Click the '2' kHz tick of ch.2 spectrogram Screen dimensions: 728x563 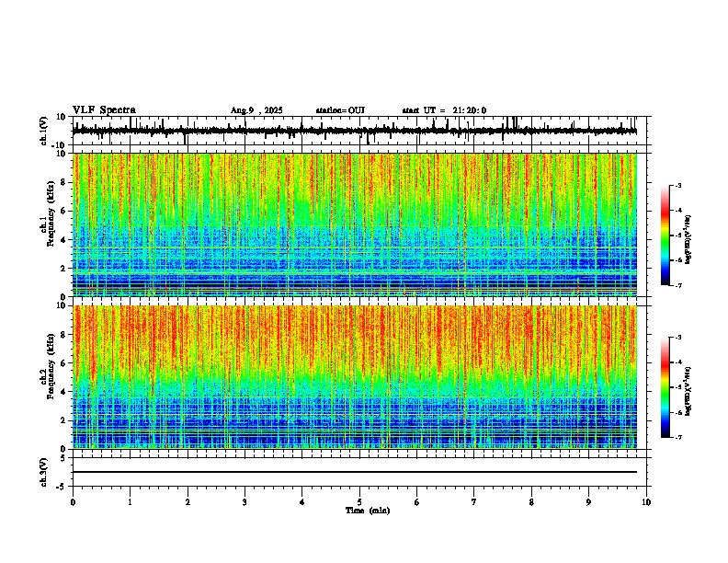tap(63, 420)
